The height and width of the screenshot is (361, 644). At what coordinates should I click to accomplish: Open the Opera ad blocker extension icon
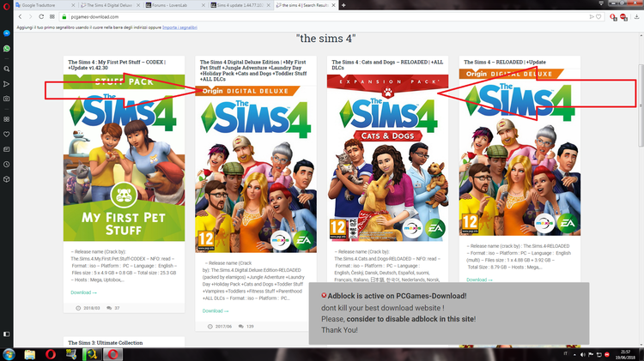tap(613, 17)
